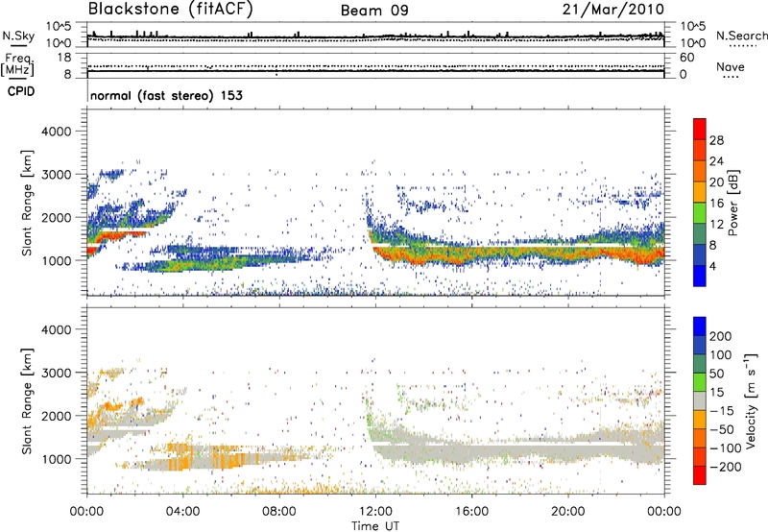Click the 'CPID' label
This screenshot has width=768, height=532.
tap(21, 91)
